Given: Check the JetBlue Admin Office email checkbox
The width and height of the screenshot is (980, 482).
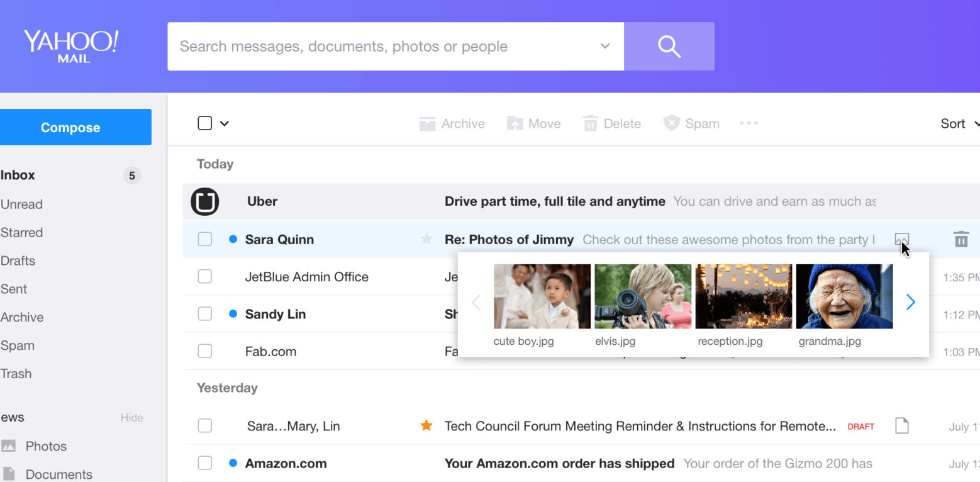Looking at the screenshot, I should pyautogui.click(x=205, y=277).
